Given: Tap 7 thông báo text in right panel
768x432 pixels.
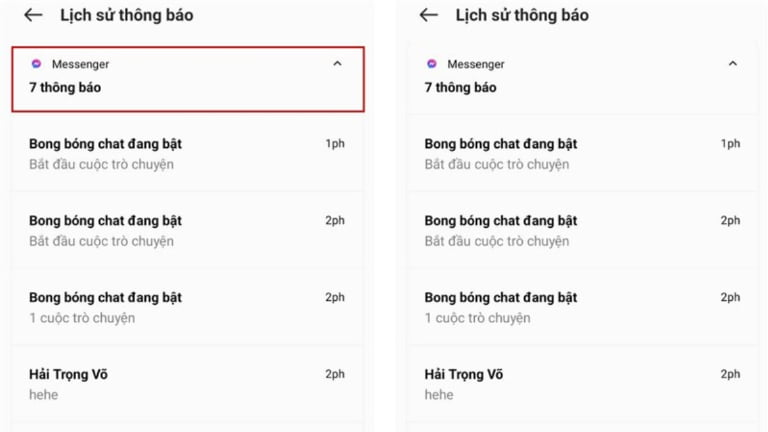Looking at the screenshot, I should 460,87.
